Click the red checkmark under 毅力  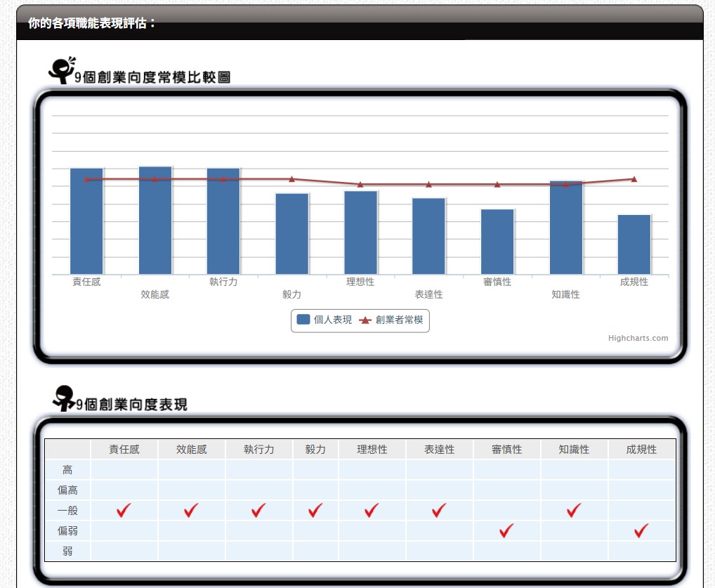coord(315,511)
